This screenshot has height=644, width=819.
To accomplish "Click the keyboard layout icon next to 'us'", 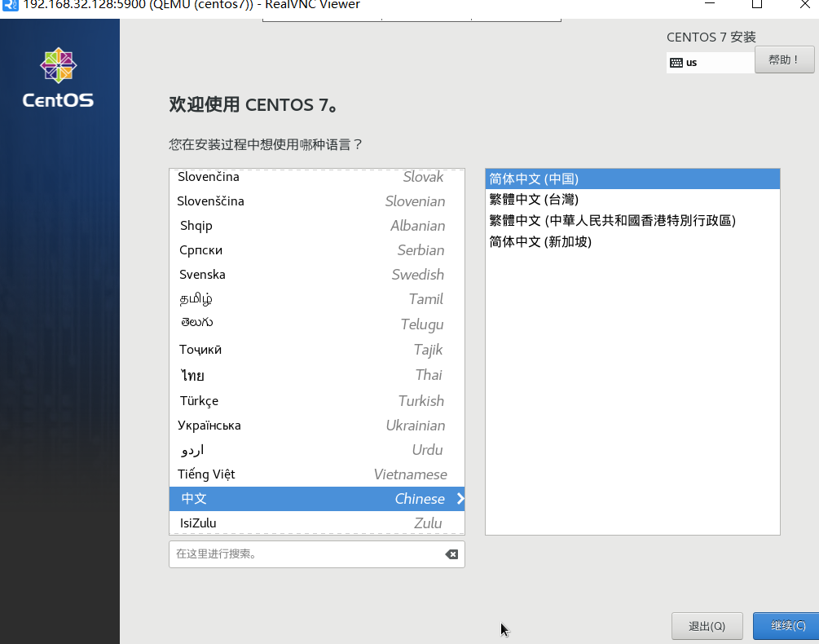I will [676, 63].
